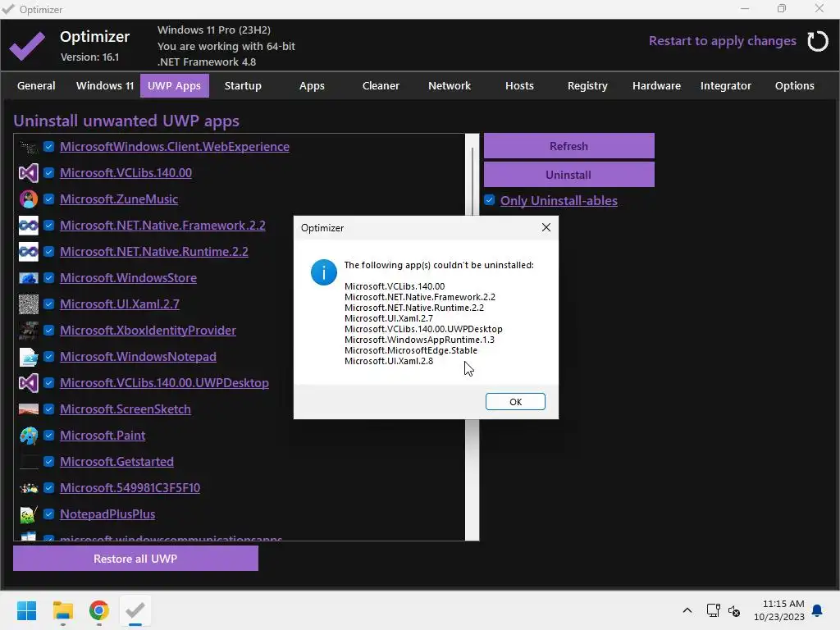840x630 pixels.
Task: Click the Optimizer purple checkmark logo
Action: tap(27, 46)
